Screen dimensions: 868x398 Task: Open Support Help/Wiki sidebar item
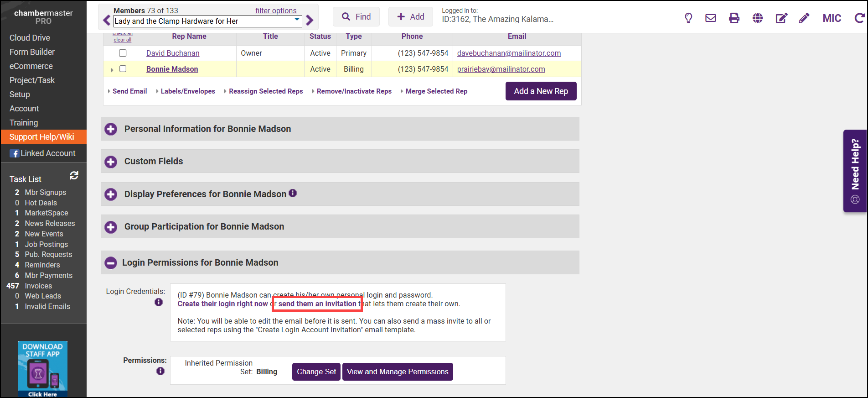pyautogui.click(x=41, y=137)
